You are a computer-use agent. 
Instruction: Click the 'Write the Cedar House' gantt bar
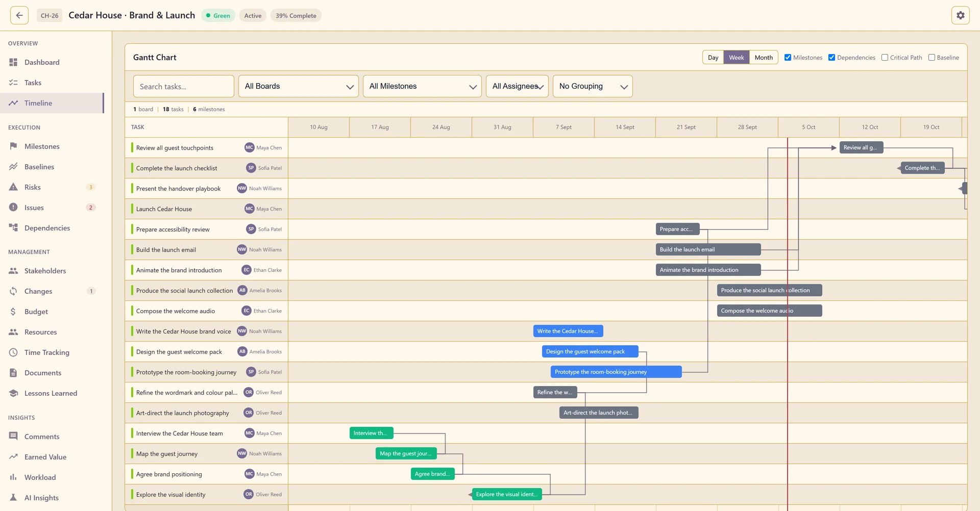coord(568,331)
